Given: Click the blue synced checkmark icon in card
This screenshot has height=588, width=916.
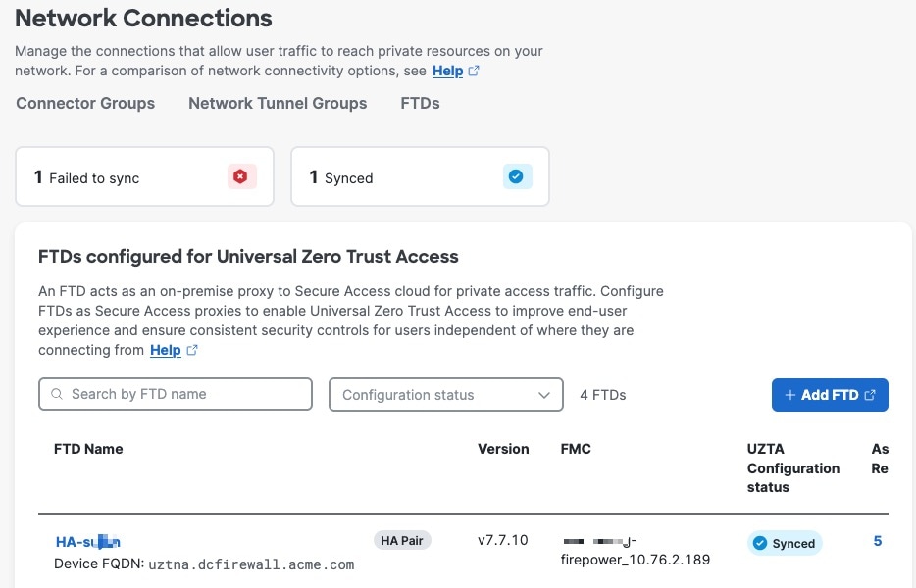Looking at the screenshot, I should coord(516,176).
